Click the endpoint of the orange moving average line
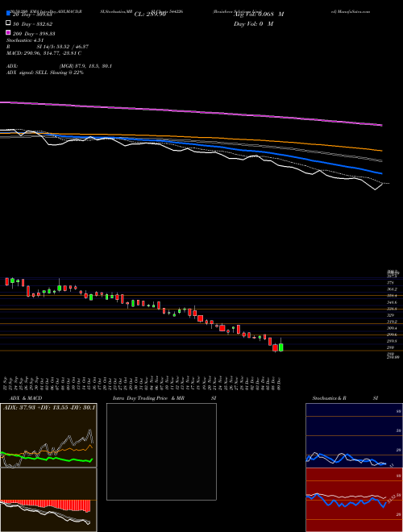403x532 pixels. point(382,150)
